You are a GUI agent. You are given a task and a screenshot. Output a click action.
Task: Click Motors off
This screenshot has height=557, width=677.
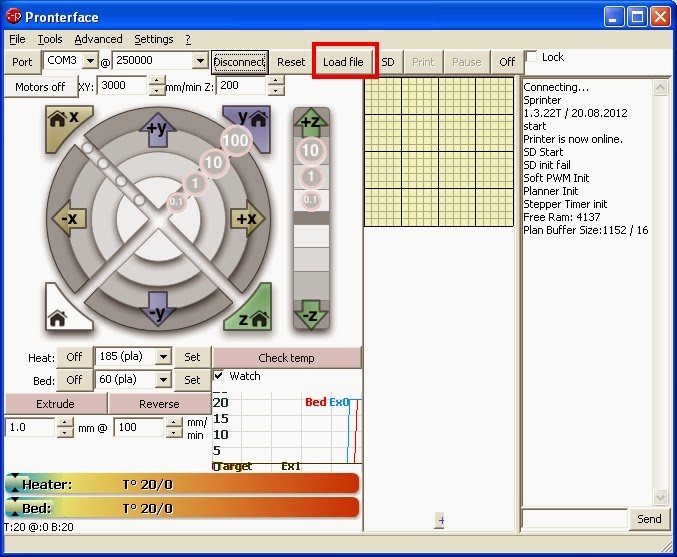[x=40, y=87]
